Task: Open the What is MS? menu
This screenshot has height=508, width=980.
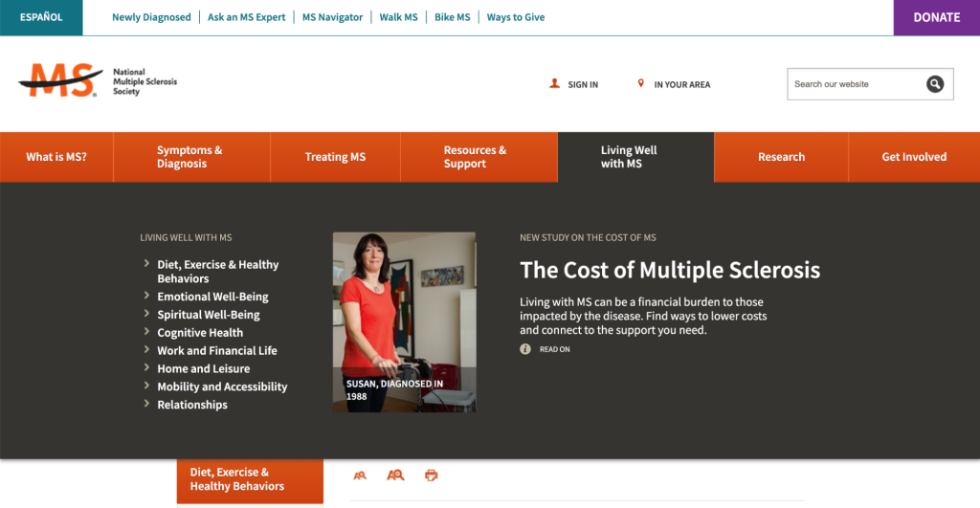Action: tap(56, 157)
